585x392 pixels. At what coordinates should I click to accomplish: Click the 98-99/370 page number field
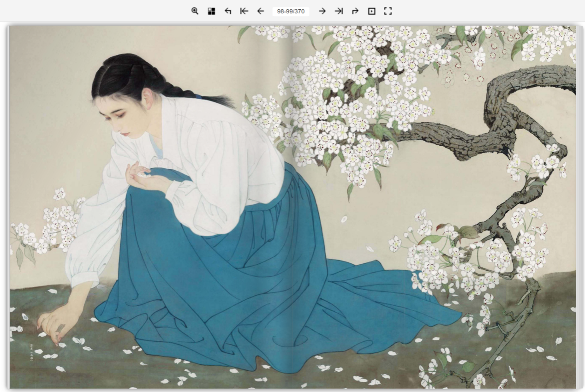click(x=291, y=11)
